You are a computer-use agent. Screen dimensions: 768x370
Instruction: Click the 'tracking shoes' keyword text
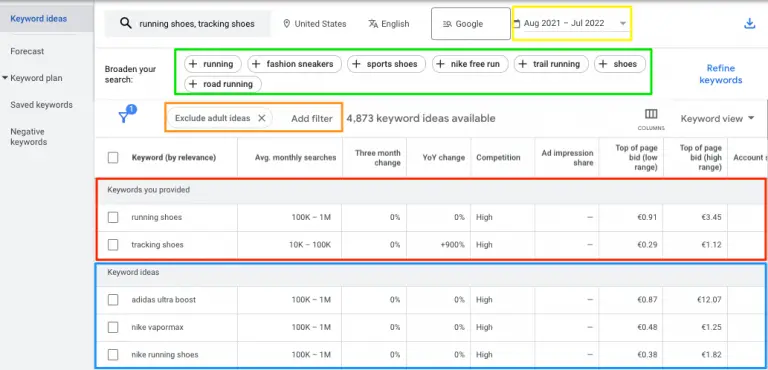(x=157, y=245)
